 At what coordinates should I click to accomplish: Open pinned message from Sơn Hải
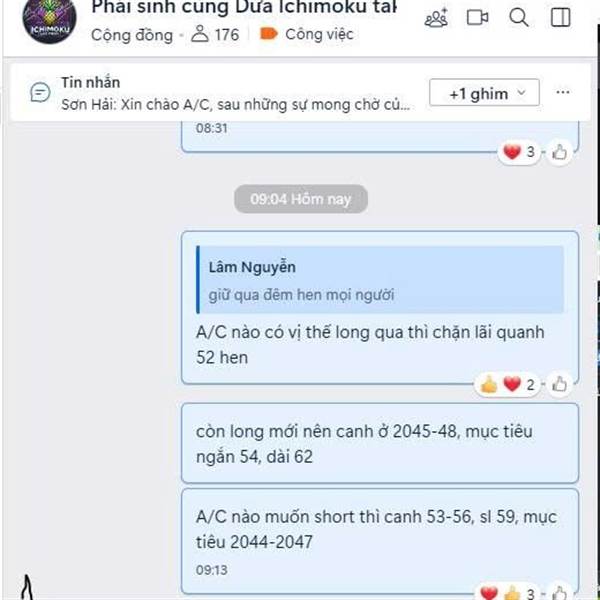(x=235, y=93)
